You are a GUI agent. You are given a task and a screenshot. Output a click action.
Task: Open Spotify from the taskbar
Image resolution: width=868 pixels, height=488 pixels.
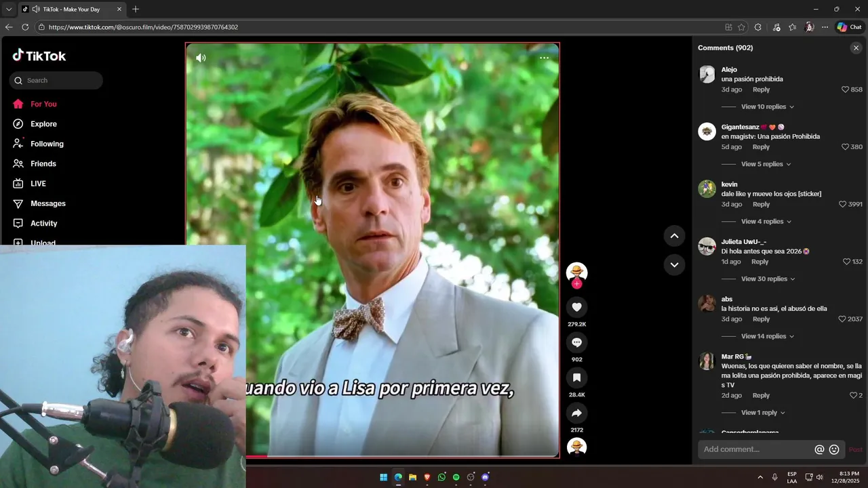coord(456,477)
